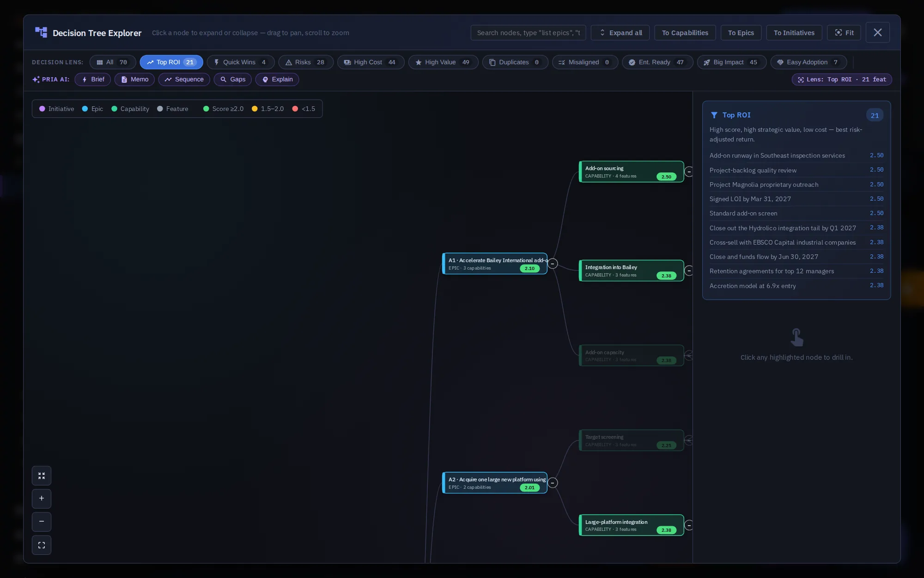Click the collapse-view icon above zoom in
The width and height of the screenshot is (924, 578).
42,476
